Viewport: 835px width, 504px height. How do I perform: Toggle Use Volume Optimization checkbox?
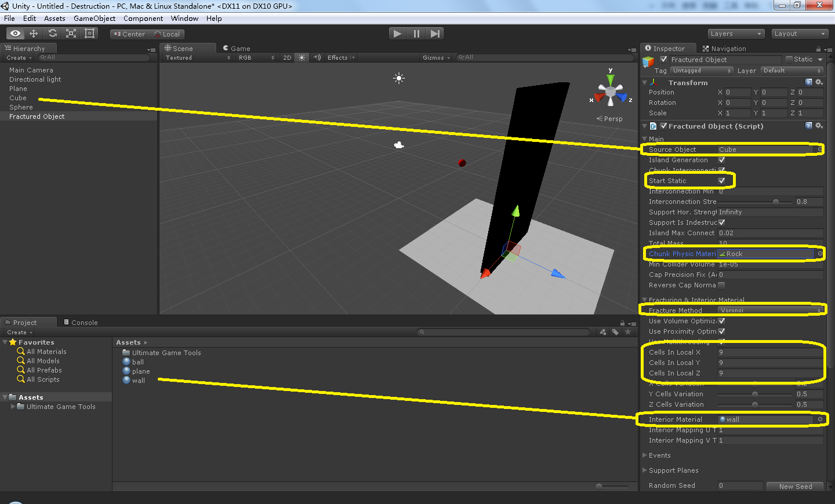coord(721,321)
